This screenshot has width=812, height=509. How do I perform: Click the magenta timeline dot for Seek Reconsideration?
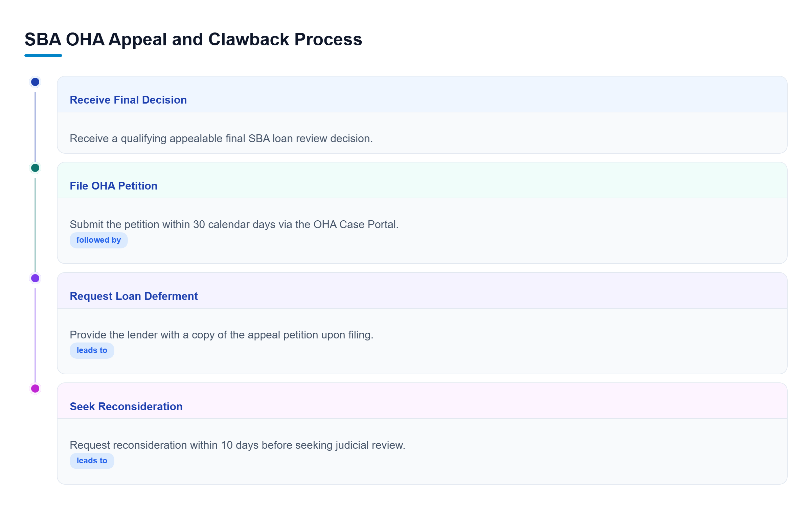coord(35,389)
